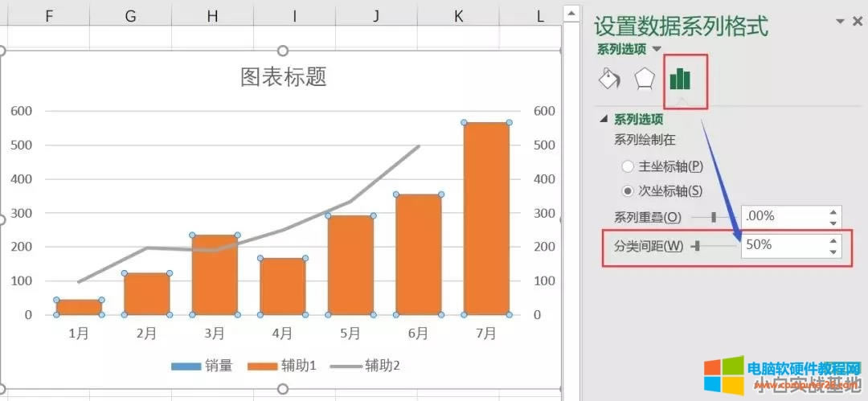Image resolution: width=868 pixels, height=401 pixels.
Task: Click the left axis value 600
Action: pos(22,111)
